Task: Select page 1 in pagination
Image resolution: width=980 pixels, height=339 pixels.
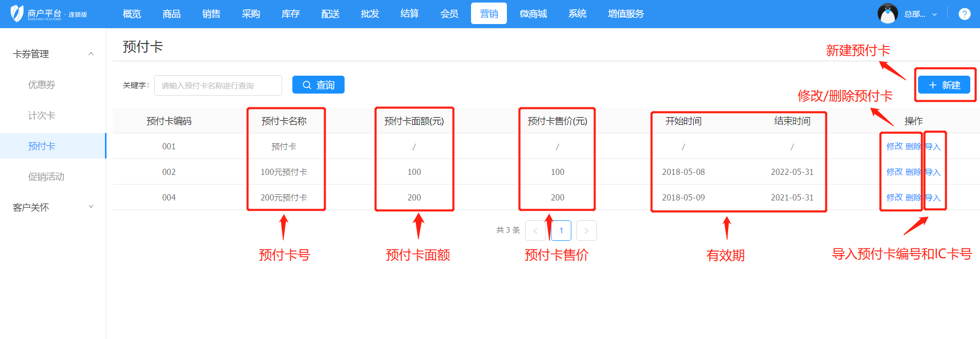Action: point(561,231)
